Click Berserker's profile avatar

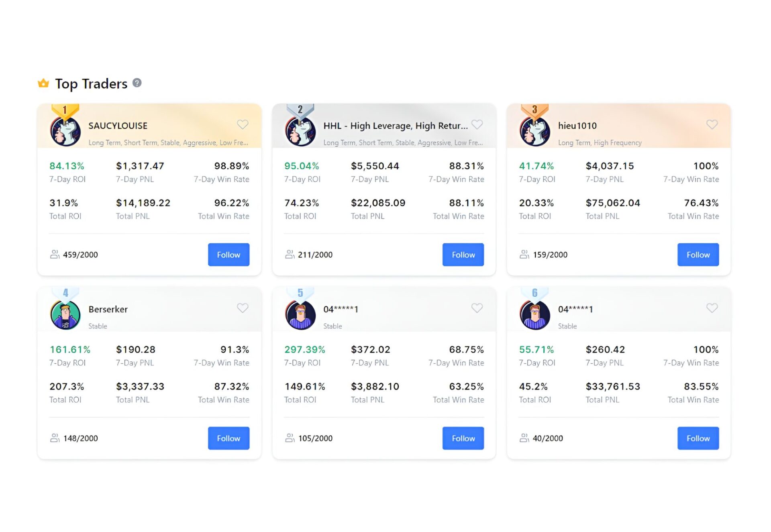pyautogui.click(x=65, y=315)
